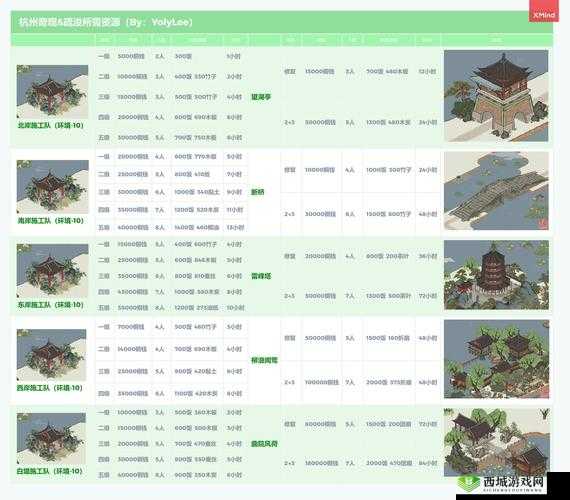Open the 南岸施工队 pavilion thumbnail

click(x=52, y=187)
